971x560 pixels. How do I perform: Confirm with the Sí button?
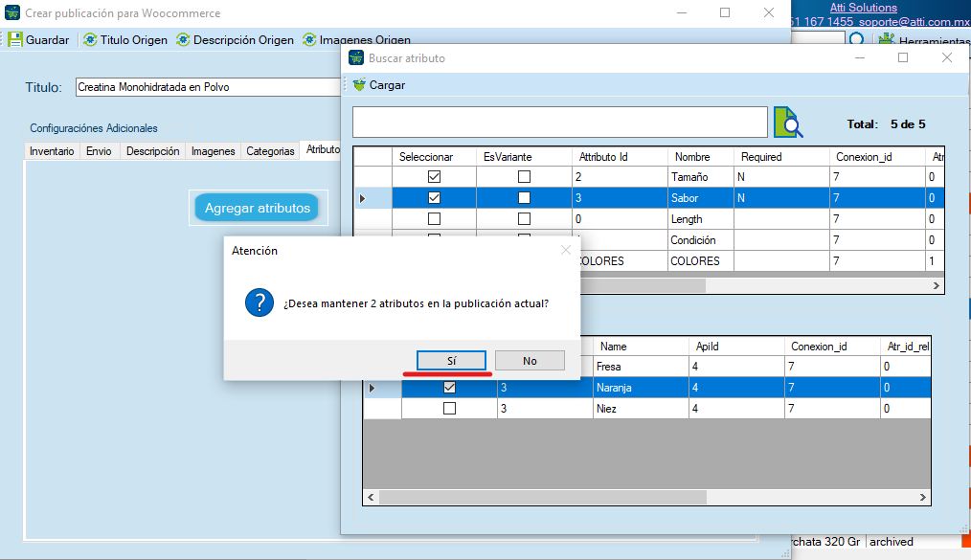coord(451,361)
